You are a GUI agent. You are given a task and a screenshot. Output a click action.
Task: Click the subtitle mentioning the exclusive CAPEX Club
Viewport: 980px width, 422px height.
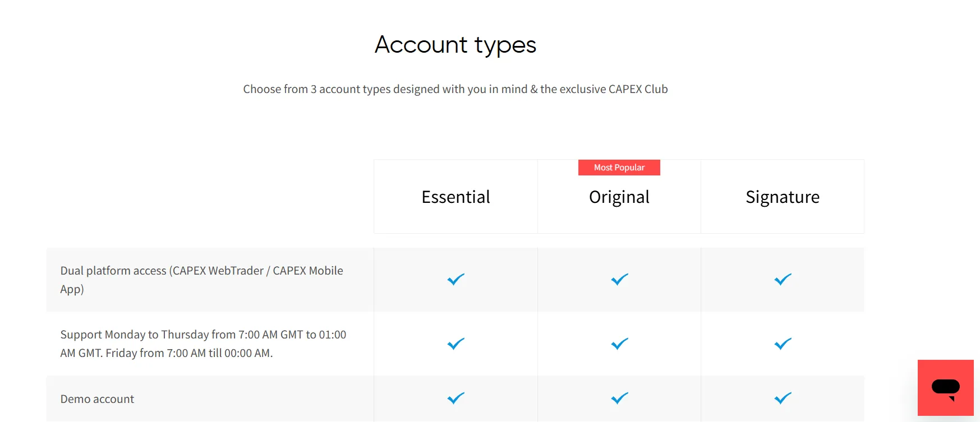coord(456,89)
